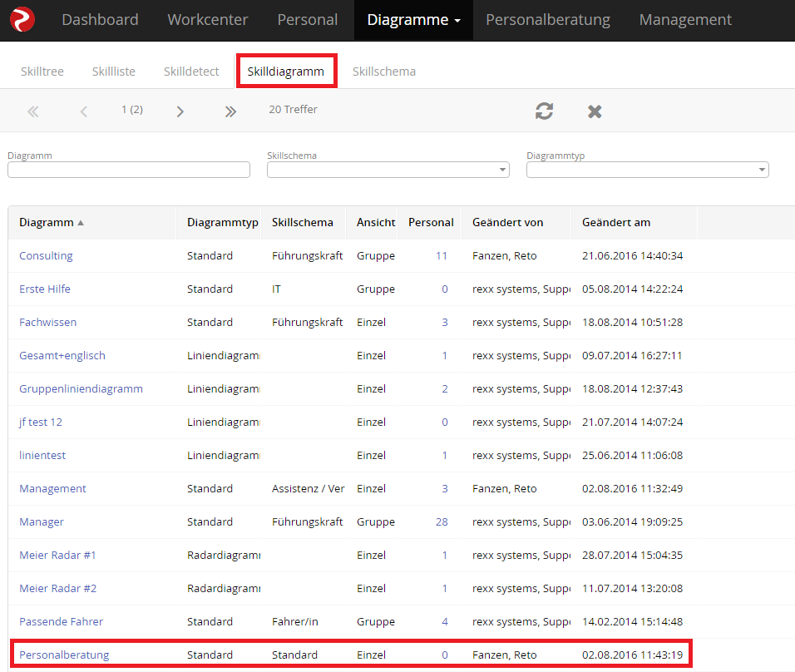Open the Gruppenliniendiagramm diagram link

point(81,389)
